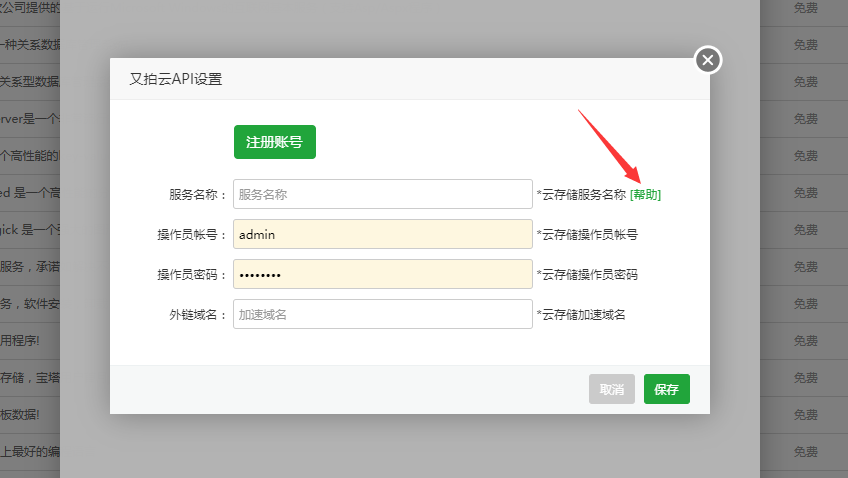Screen dimensions: 848x478
Task: Click the *云存储服务名称 hint text
Action: (x=581, y=195)
